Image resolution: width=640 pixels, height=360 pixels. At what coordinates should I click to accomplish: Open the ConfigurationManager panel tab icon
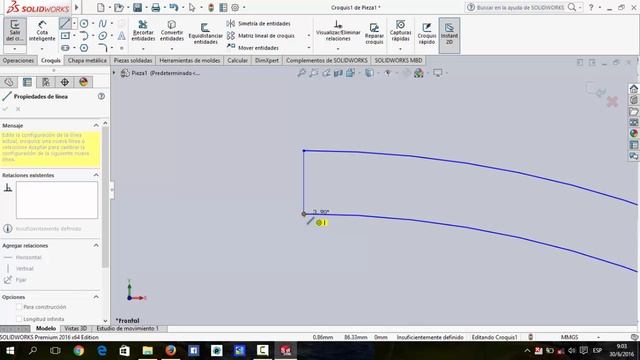point(46,82)
